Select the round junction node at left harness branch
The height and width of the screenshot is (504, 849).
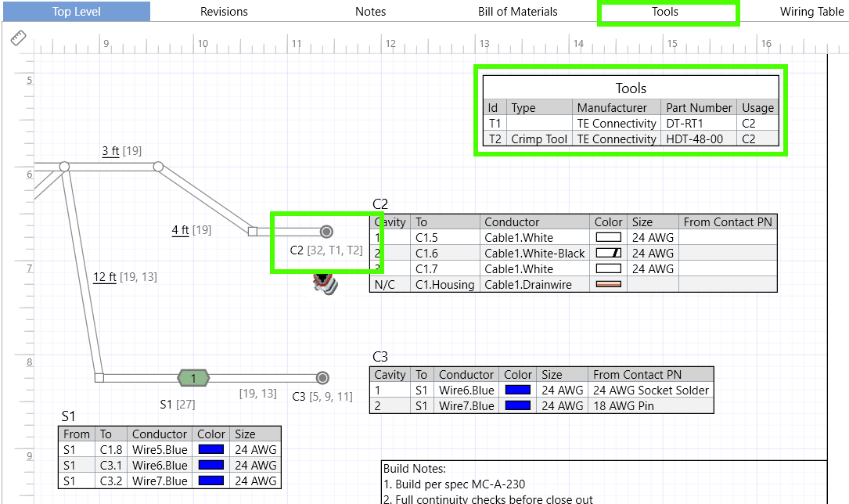pos(64,167)
